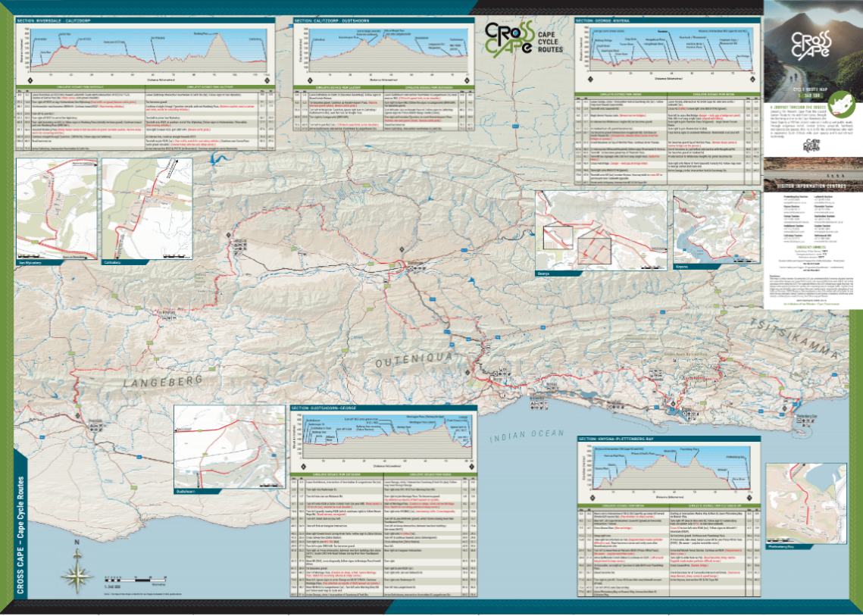Image resolution: width=863 pixels, height=616 pixels.
Task: Click the 'VISITOR INFORMATION CENTRES' heading
Action: (811, 186)
